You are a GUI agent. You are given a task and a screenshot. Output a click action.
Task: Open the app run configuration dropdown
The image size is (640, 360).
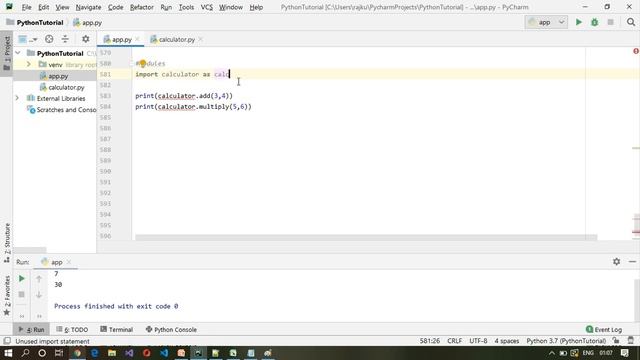[546, 22]
